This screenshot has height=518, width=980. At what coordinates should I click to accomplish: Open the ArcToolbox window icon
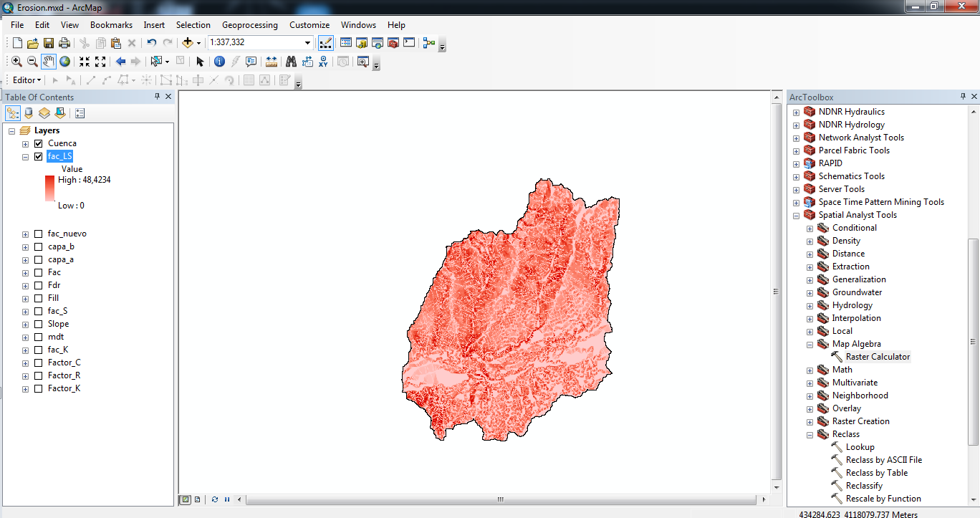[393, 43]
